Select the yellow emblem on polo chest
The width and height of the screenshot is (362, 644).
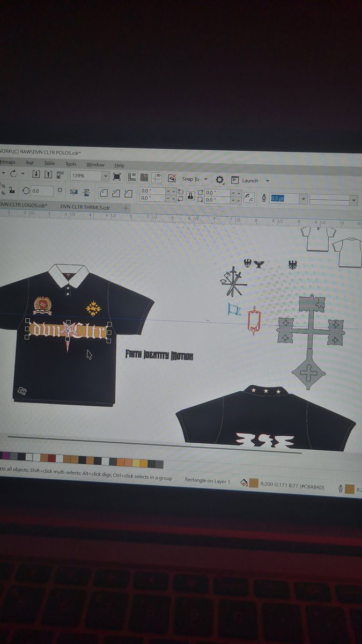click(x=94, y=308)
